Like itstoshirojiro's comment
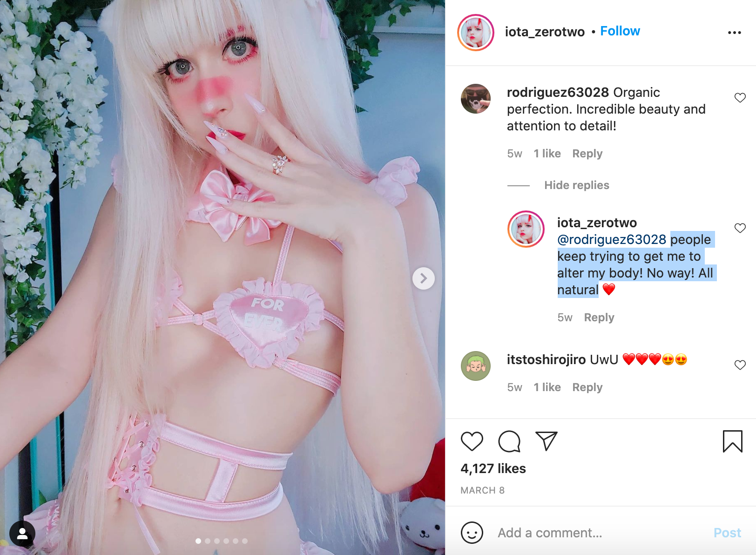 coord(740,365)
